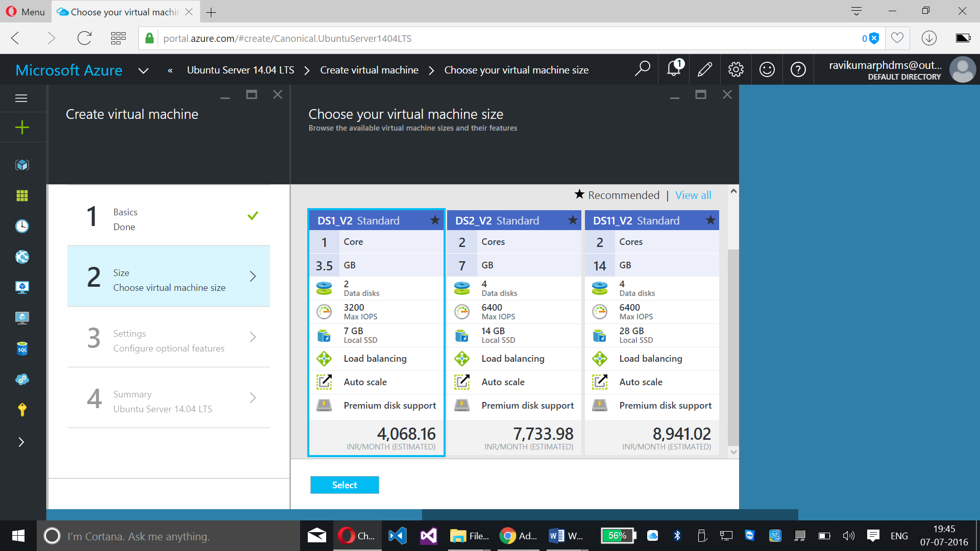Image resolution: width=980 pixels, height=551 pixels.
Task: Open Opera Speed Dial grid icon
Action: click(118, 38)
